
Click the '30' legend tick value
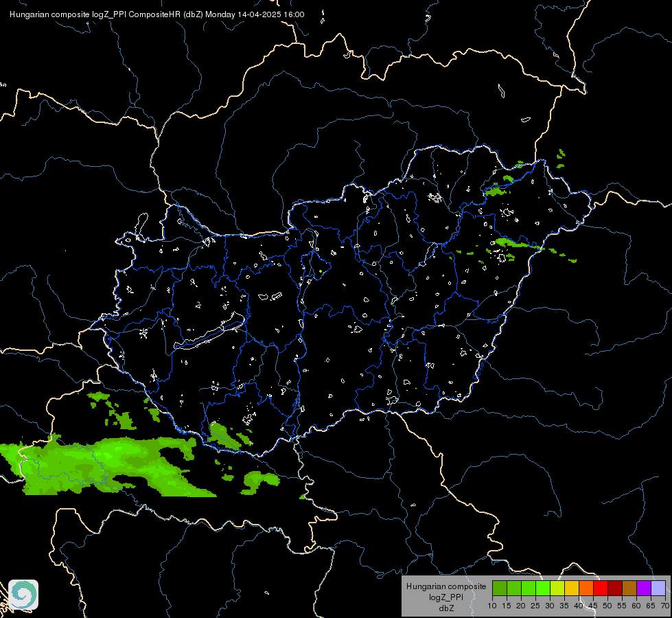(x=550, y=606)
